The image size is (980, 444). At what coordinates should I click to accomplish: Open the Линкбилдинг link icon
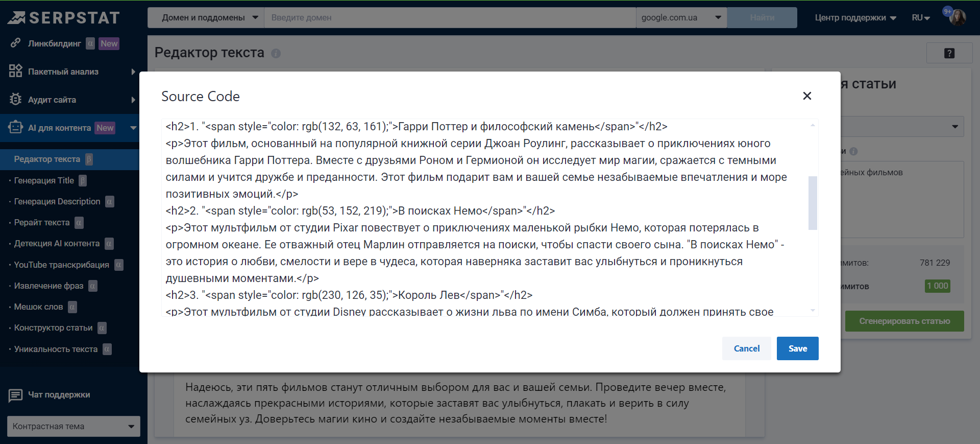[16, 43]
